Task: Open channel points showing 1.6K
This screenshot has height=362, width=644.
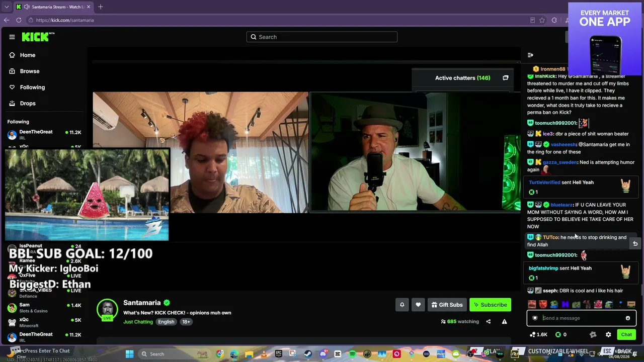Action: click(538, 334)
